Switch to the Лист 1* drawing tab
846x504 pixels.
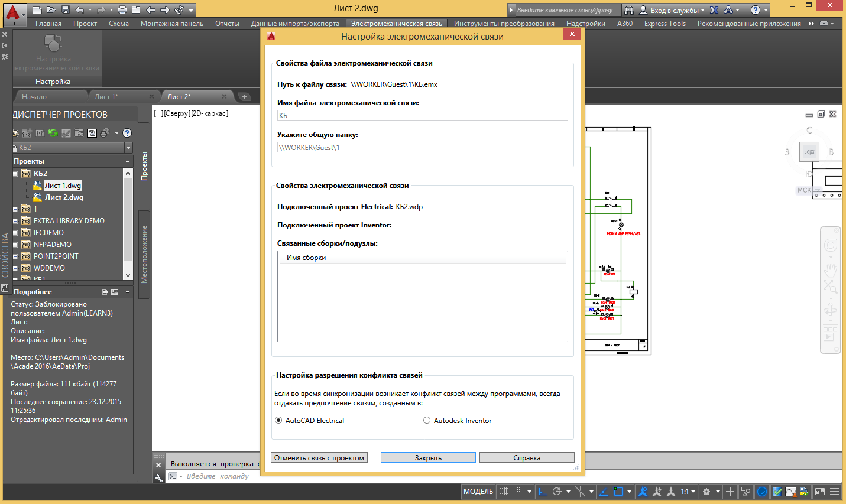[x=106, y=97]
